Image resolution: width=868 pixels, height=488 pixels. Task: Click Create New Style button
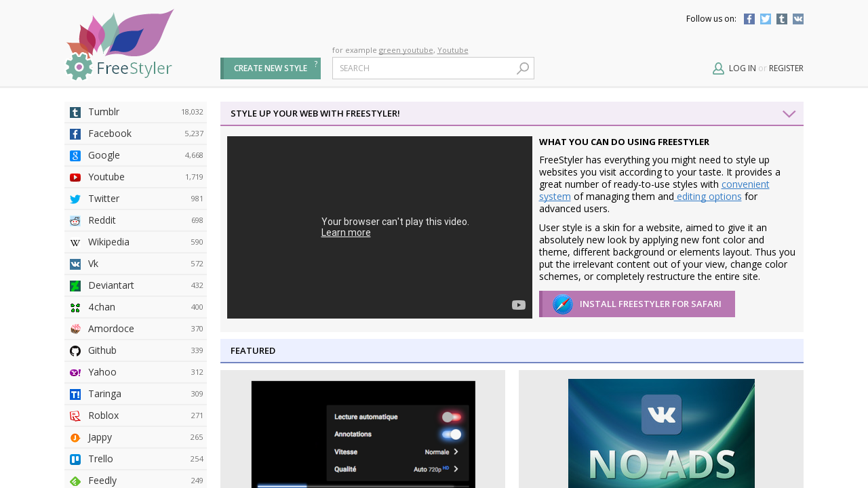[x=271, y=68]
